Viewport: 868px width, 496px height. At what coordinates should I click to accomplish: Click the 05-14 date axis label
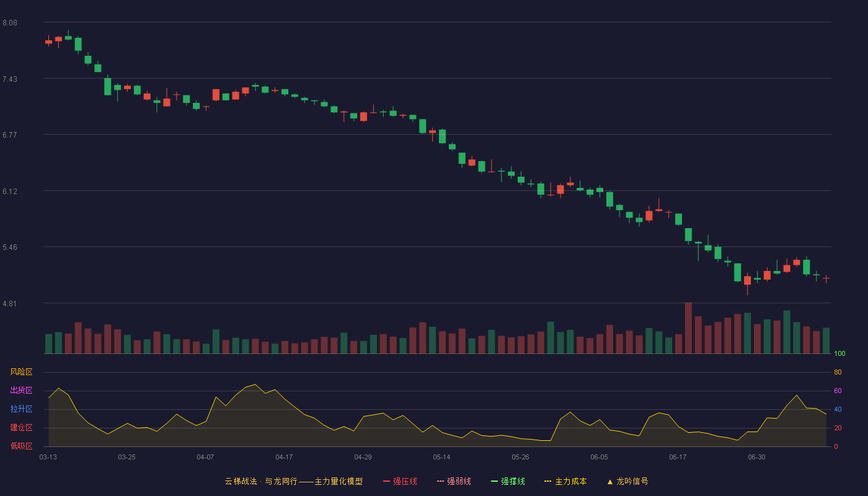pos(441,457)
